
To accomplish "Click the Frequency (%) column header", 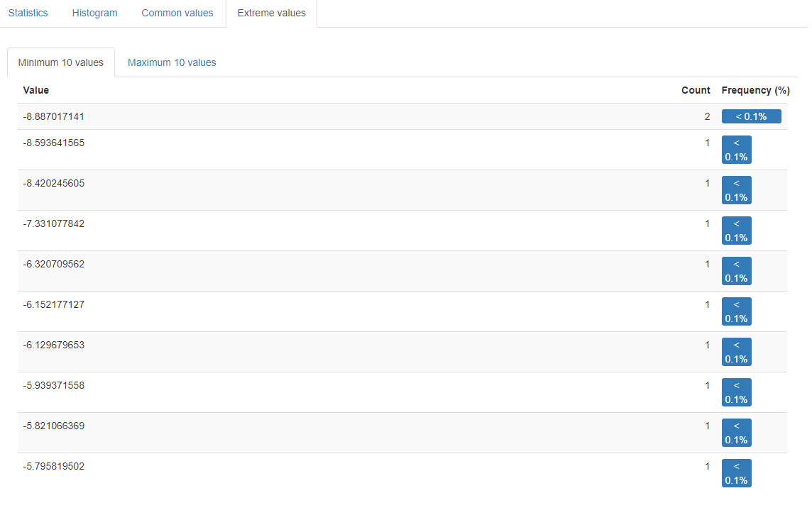I will click(755, 90).
